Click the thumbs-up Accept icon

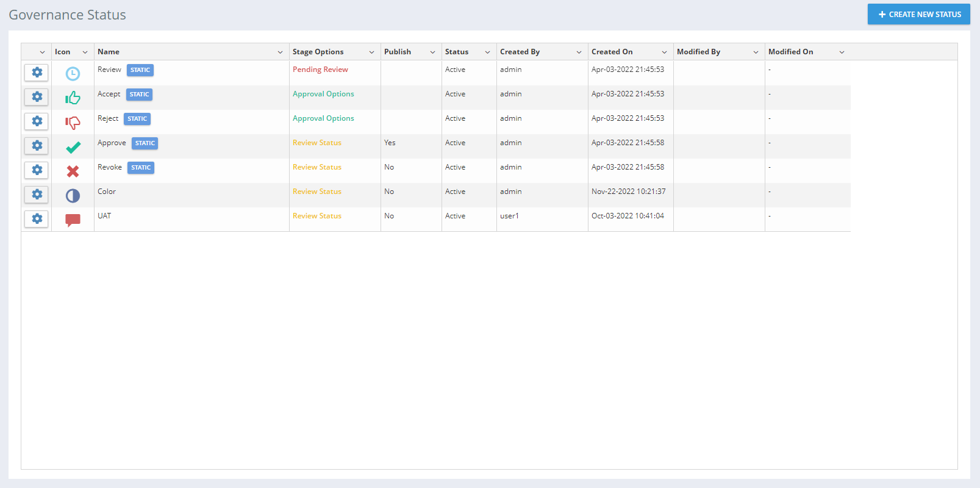73,98
